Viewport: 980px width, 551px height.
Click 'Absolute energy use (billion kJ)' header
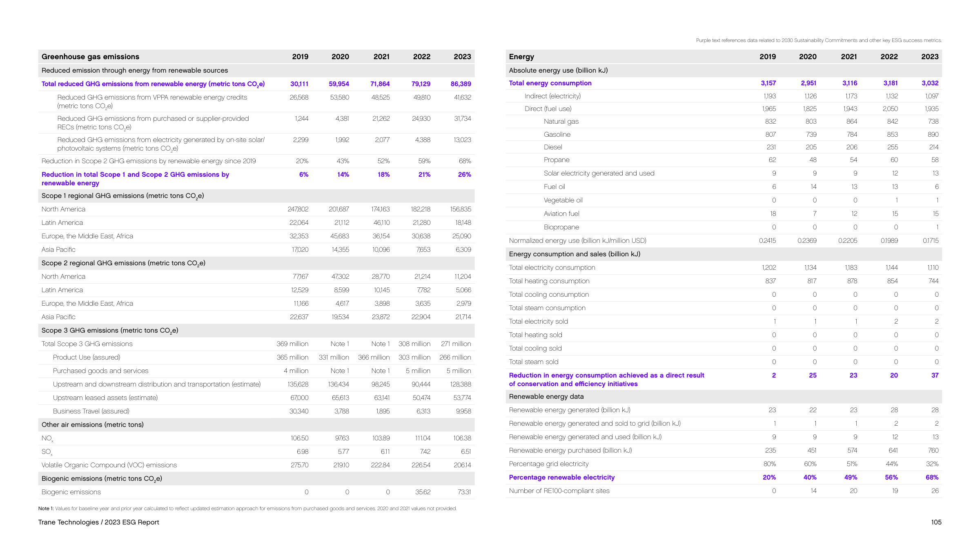(x=558, y=70)
